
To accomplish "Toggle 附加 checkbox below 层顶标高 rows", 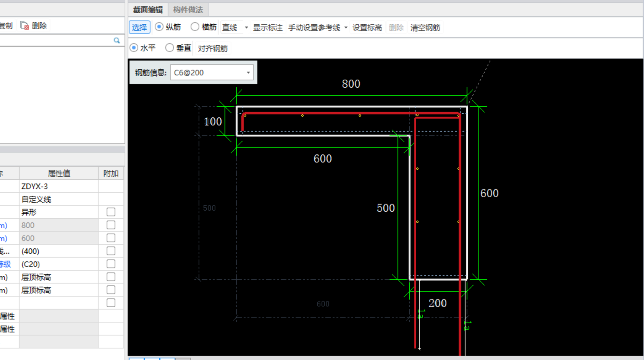I will click(111, 303).
